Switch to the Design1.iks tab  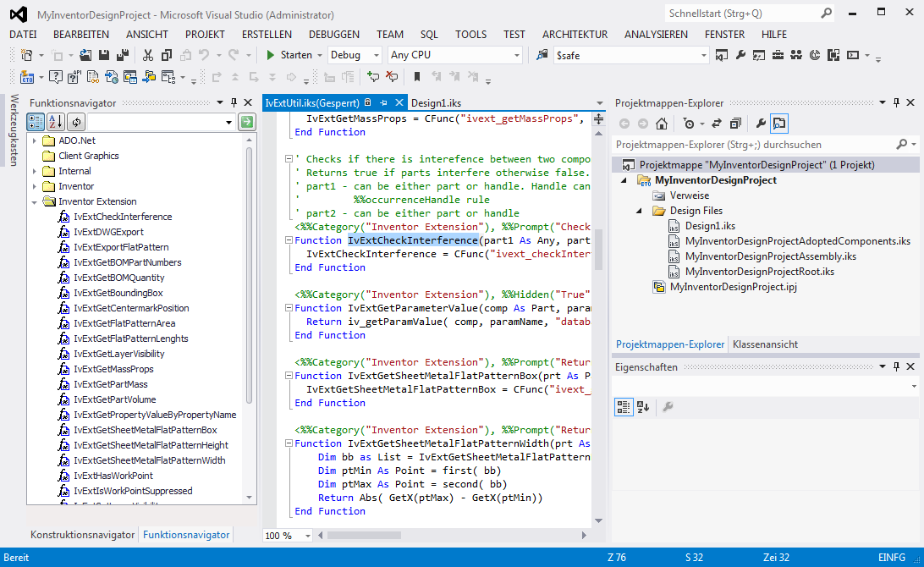(436, 102)
